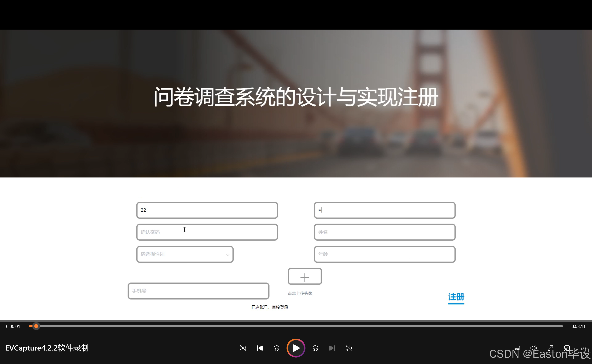Open the 请选择性别 gender dropdown

point(185,254)
